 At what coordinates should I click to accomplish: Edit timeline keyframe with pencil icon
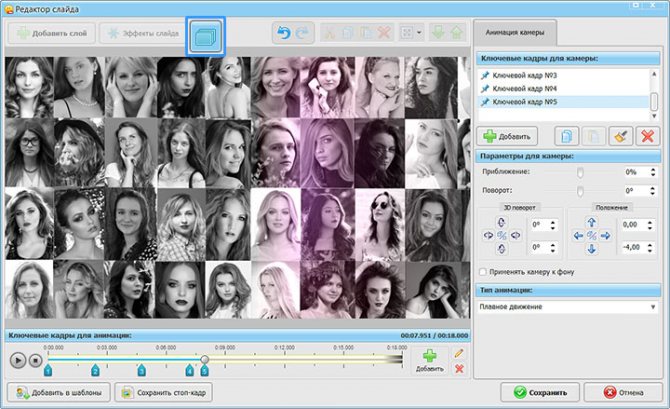459,353
